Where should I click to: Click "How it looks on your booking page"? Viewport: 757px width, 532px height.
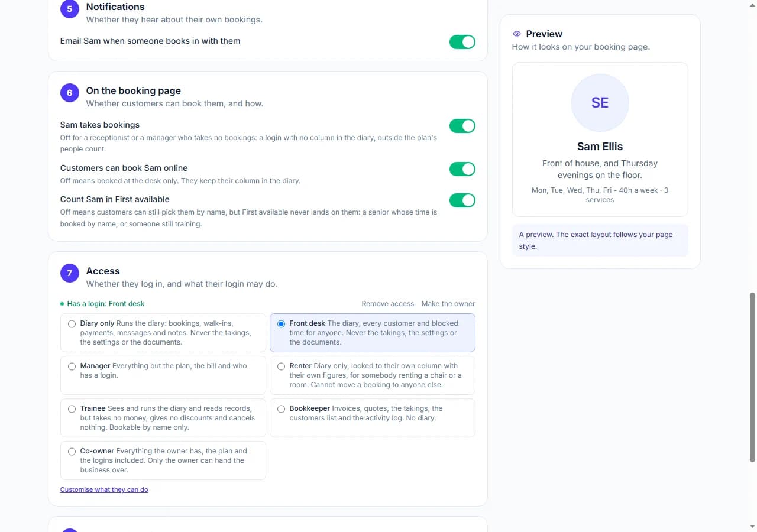coord(581,47)
